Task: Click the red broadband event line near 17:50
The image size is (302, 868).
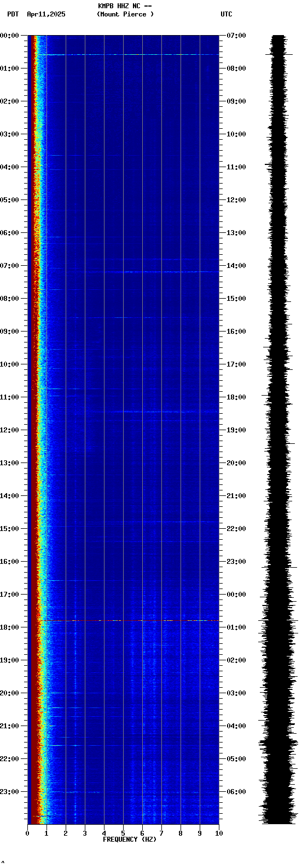Action: [x=129, y=621]
